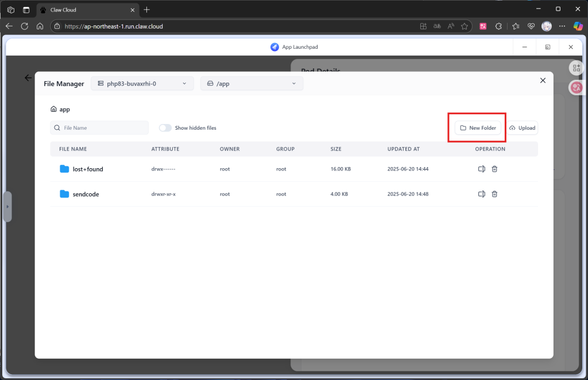This screenshot has width=588, height=380.
Task: Close the File Manager dialog
Action: pyautogui.click(x=543, y=80)
